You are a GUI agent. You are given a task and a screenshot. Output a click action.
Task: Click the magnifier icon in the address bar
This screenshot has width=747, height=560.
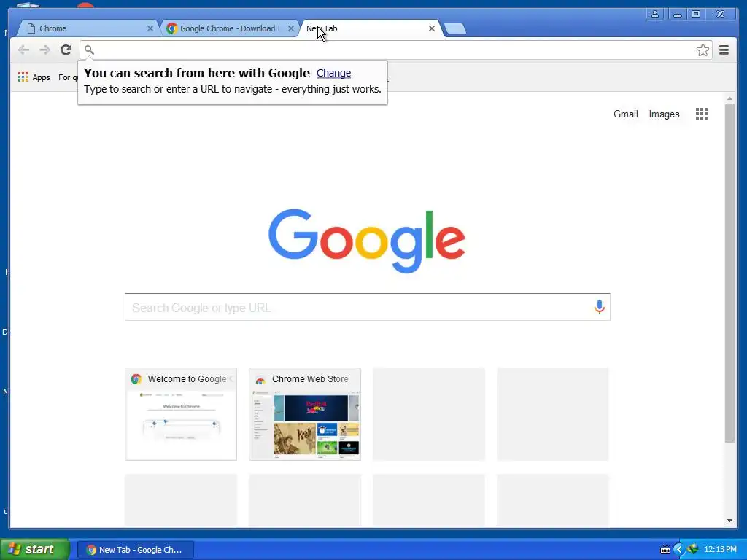(x=89, y=50)
